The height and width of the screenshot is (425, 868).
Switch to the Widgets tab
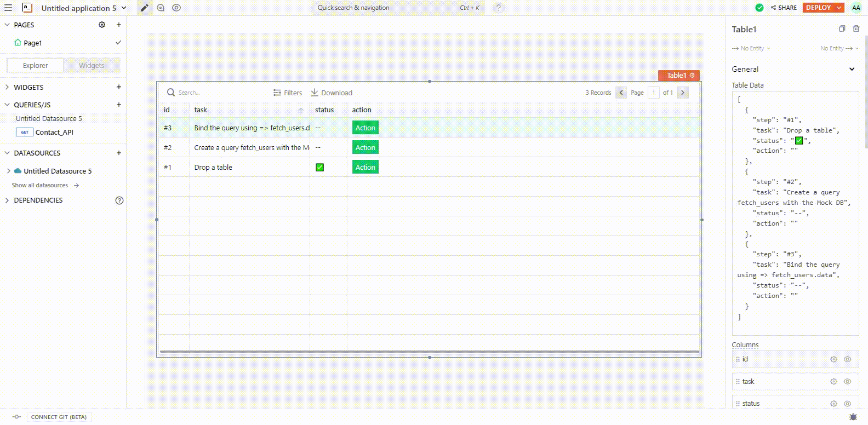click(92, 66)
